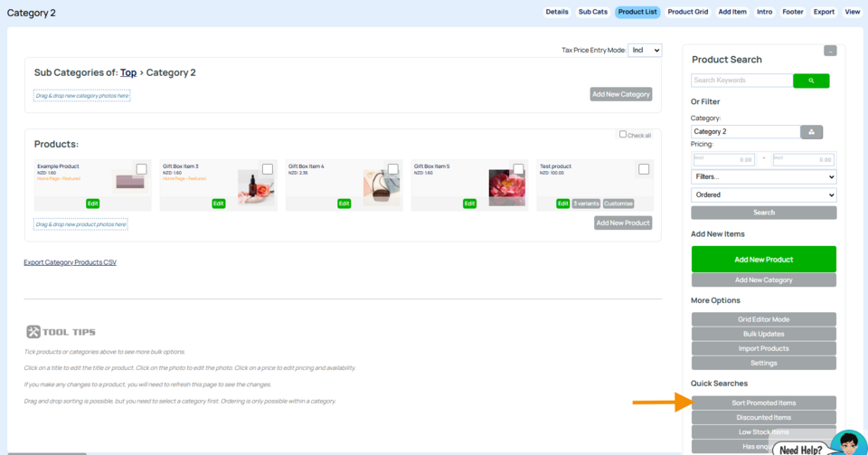Open the Sub Cats tab
The height and width of the screenshot is (455, 868).
(592, 12)
